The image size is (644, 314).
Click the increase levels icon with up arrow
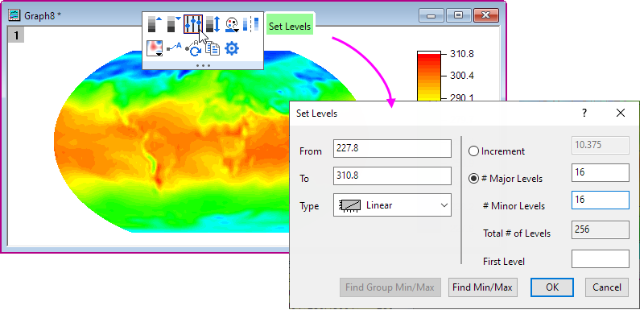[155, 24]
